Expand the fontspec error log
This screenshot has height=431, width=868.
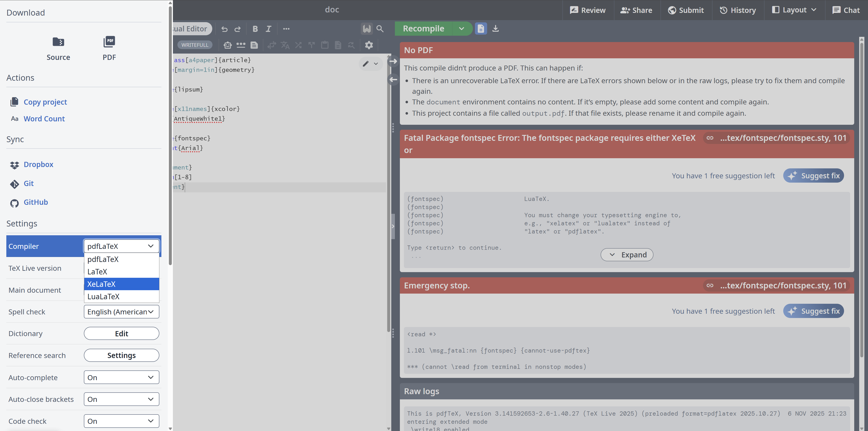(x=627, y=255)
